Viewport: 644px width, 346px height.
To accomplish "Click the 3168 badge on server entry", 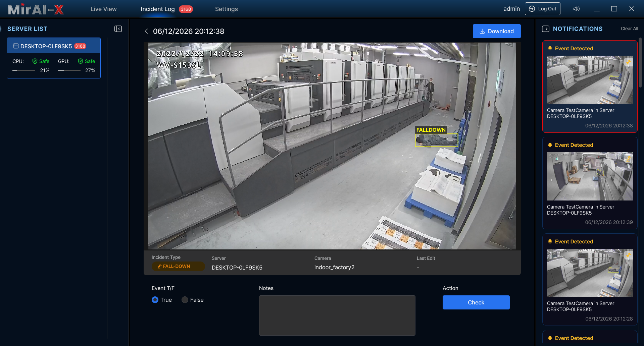I will [x=80, y=46].
